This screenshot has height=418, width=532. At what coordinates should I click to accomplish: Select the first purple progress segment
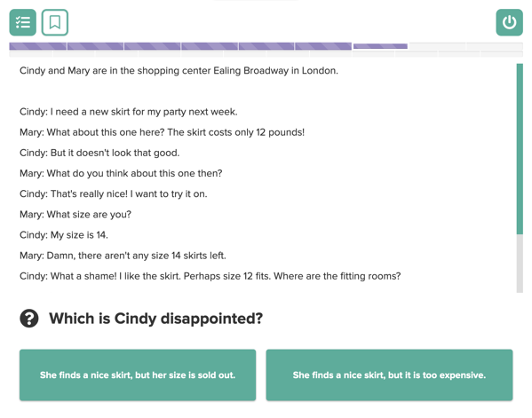pyautogui.click(x=37, y=46)
